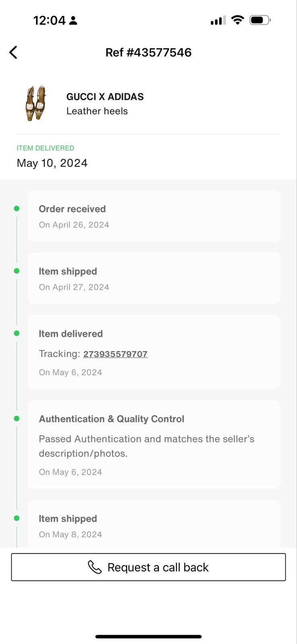The width and height of the screenshot is (297, 644).
Task: Tap the home indicator bar
Action: [148, 637]
